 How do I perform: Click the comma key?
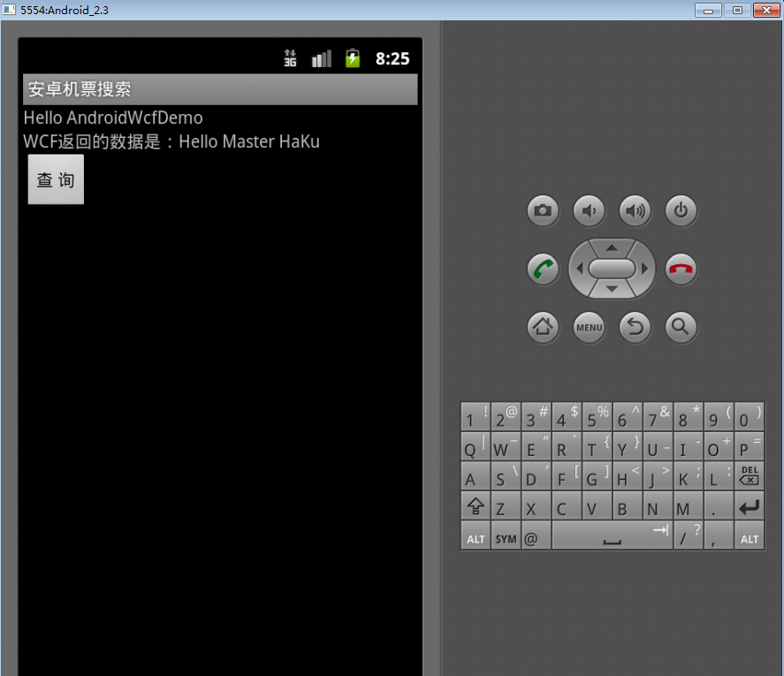coord(719,535)
